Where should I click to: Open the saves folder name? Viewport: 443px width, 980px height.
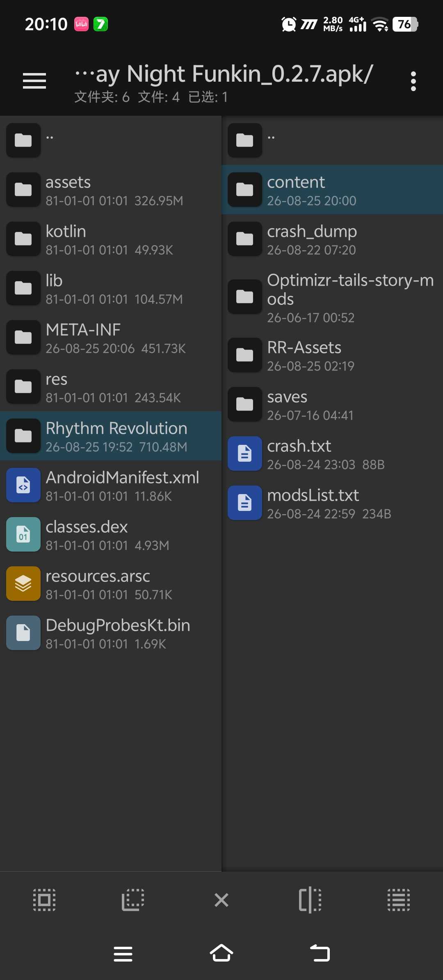pos(287,397)
